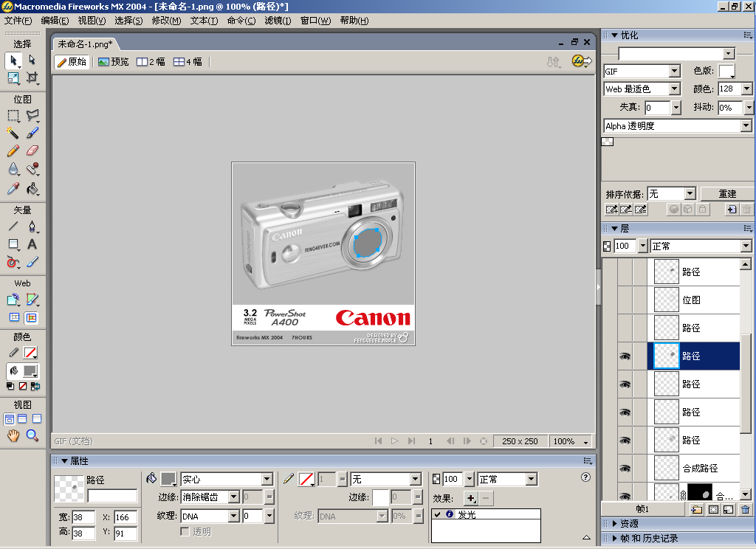Open the GIF export format dropdown

(x=675, y=72)
